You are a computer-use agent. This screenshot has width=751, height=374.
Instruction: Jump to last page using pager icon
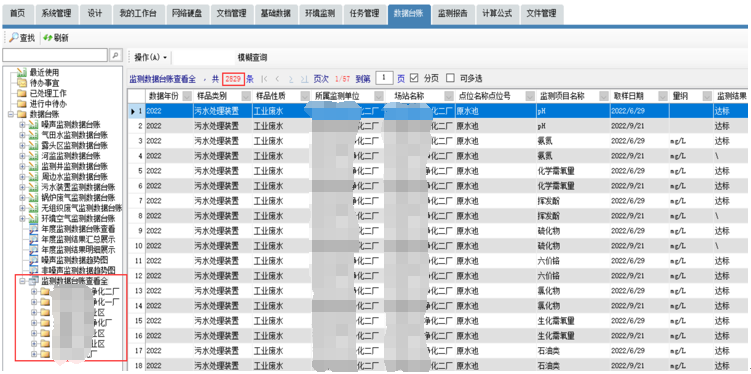click(x=304, y=78)
